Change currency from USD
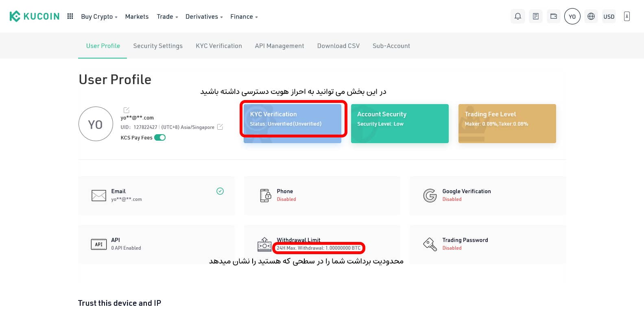This screenshot has height=331, width=644. point(609,17)
